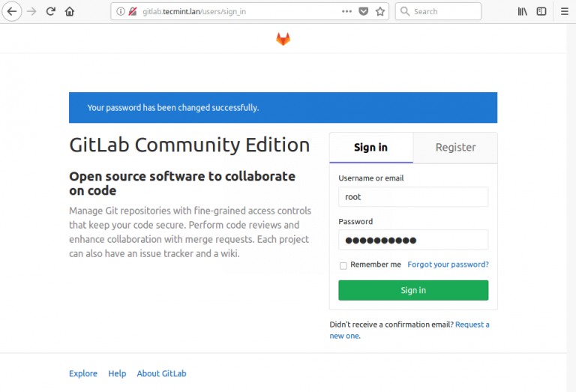Reload the page with refresh icon
The height and width of the screenshot is (392, 576).
51,11
